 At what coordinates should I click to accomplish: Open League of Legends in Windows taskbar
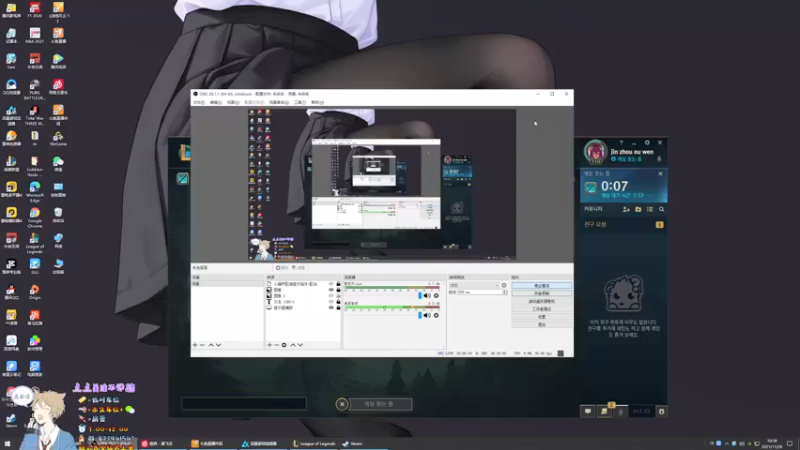pyautogui.click(x=314, y=444)
